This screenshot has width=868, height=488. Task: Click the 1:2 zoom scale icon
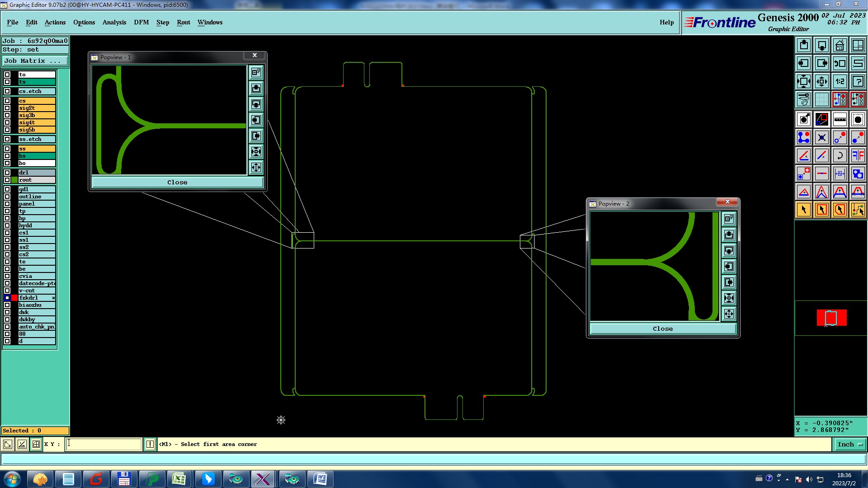(x=840, y=81)
